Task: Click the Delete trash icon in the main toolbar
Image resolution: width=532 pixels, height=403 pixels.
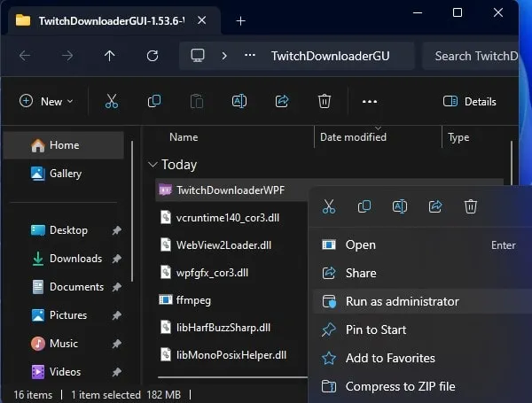Action: [325, 101]
